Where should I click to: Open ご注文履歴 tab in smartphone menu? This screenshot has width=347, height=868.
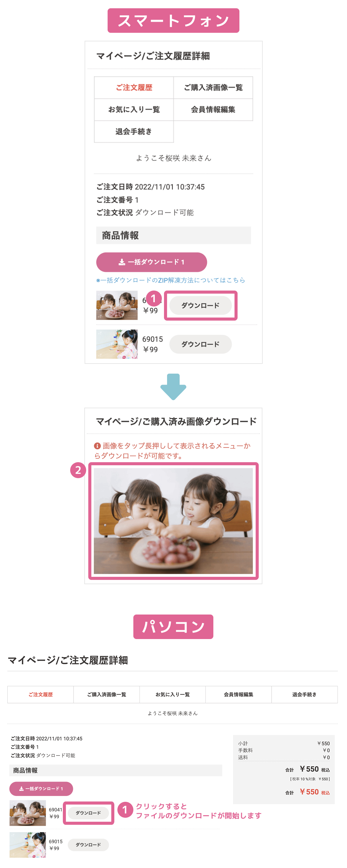point(134,88)
